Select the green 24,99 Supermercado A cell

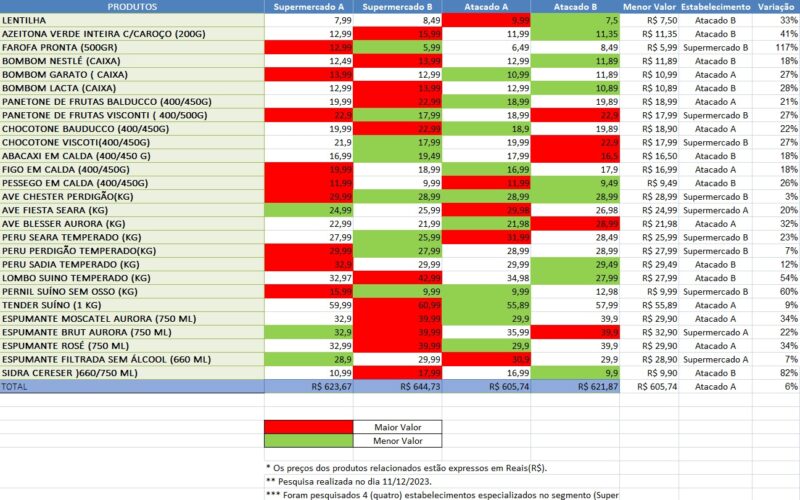[x=309, y=210]
